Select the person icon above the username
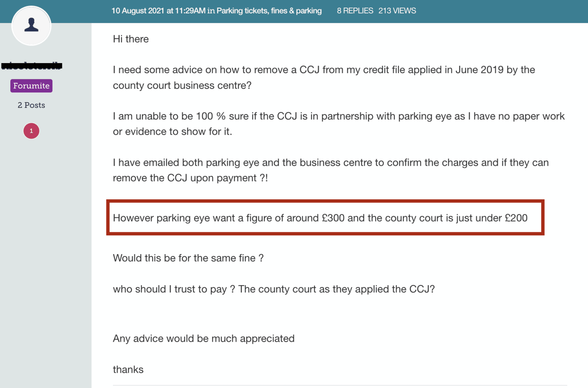Viewport: 588px width, 388px height. pos(31,24)
